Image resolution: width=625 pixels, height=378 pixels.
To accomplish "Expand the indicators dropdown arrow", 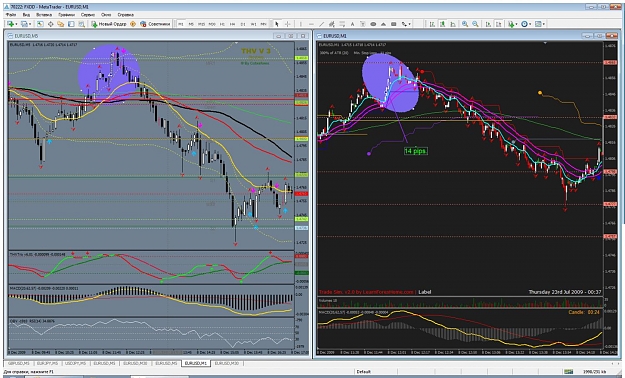I will (x=517, y=24).
